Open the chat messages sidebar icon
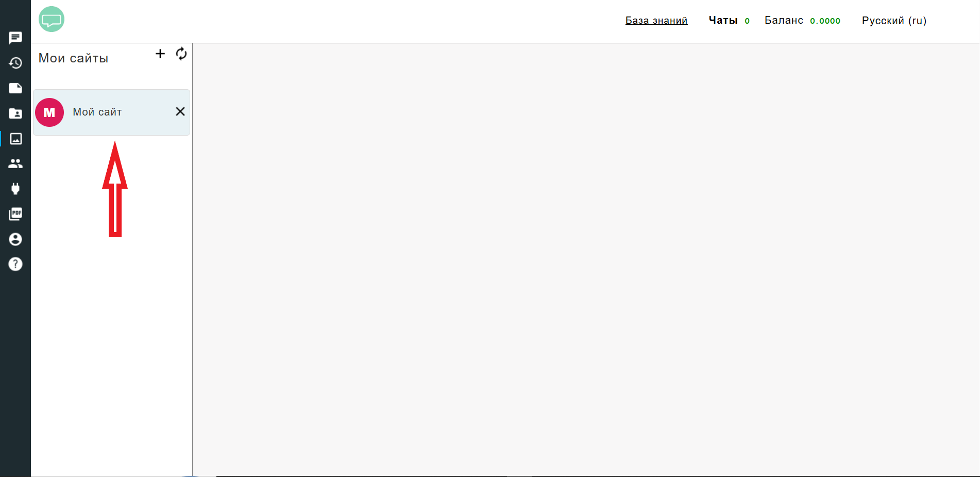Screen dimensions: 980x477 pyautogui.click(x=15, y=38)
